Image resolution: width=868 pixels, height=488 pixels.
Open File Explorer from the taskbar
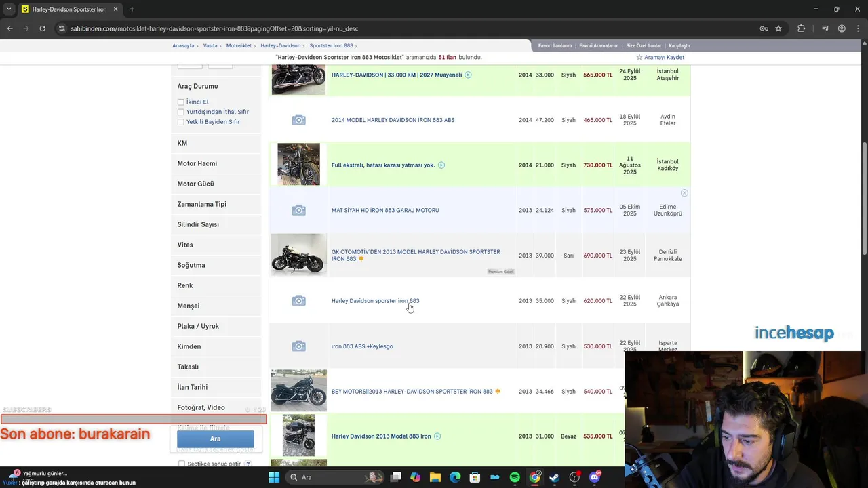click(x=435, y=477)
